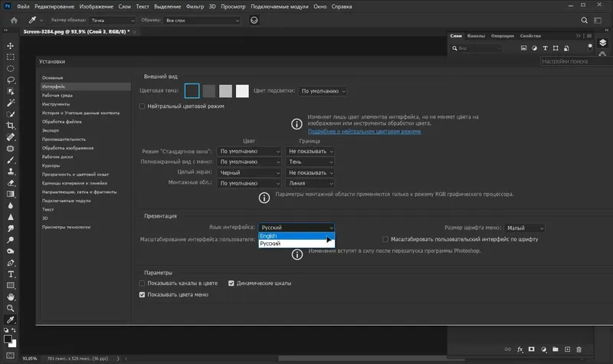Select the Crop tool
Viewport: 613px width, 364px height.
click(x=11, y=126)
